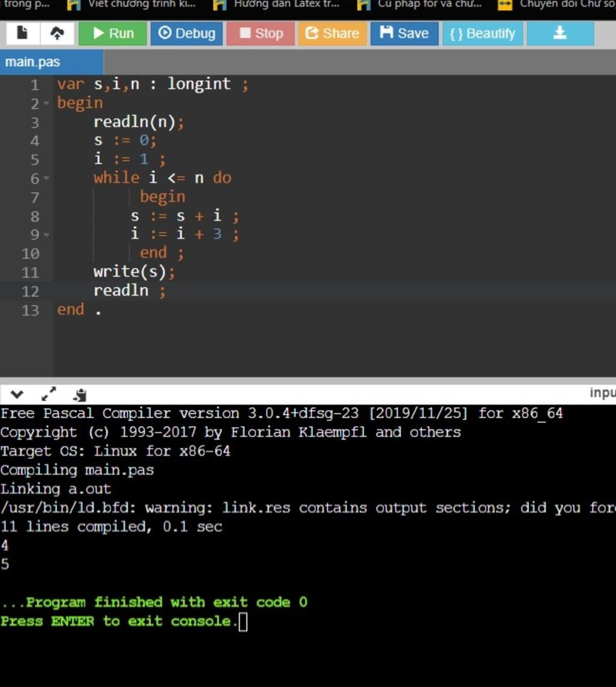
Task: Open the upload file icon next to new file
Action: (57, 34)
